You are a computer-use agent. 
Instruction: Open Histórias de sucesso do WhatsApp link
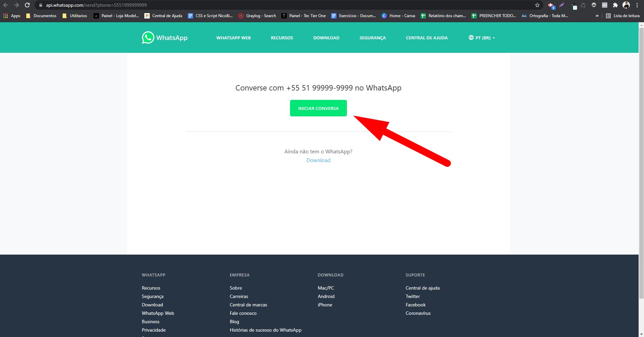265,330
